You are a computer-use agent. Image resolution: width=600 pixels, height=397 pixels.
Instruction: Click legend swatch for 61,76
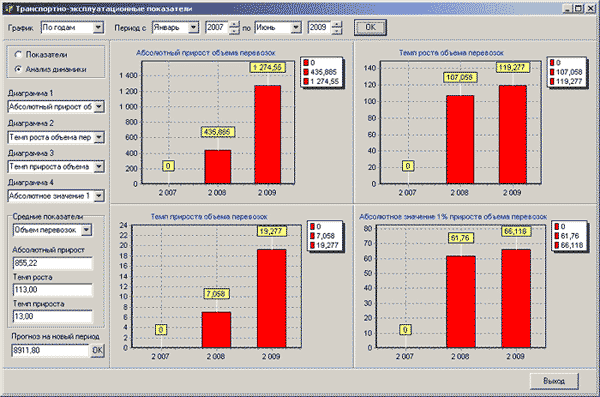pyautogui.click(x=557, y=236)
